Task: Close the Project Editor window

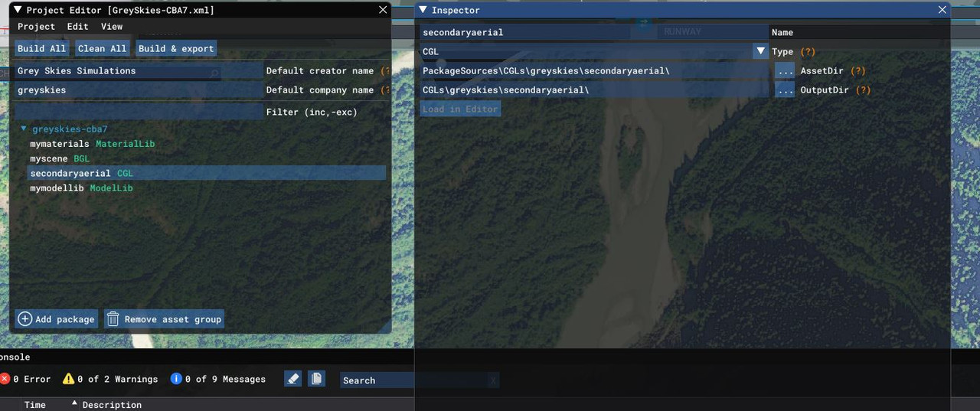Action: click(x=383, y=10)
